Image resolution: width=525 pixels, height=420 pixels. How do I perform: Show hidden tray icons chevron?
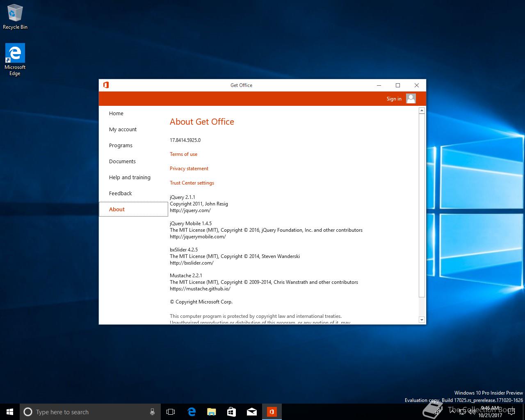[452, 412]
